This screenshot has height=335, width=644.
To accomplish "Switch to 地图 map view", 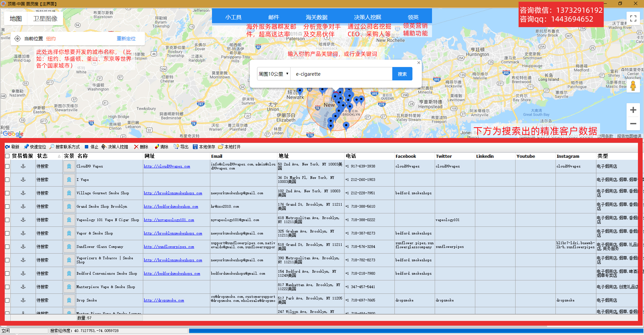I will (16, 18).
